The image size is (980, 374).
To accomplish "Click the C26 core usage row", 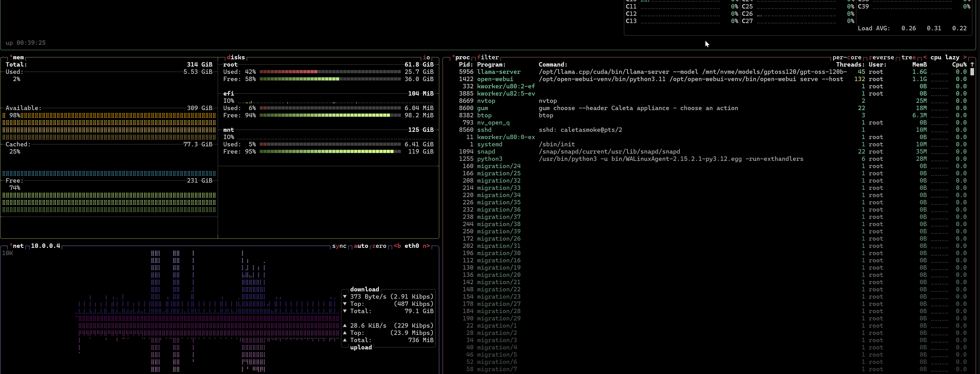I will click(798, 14).
